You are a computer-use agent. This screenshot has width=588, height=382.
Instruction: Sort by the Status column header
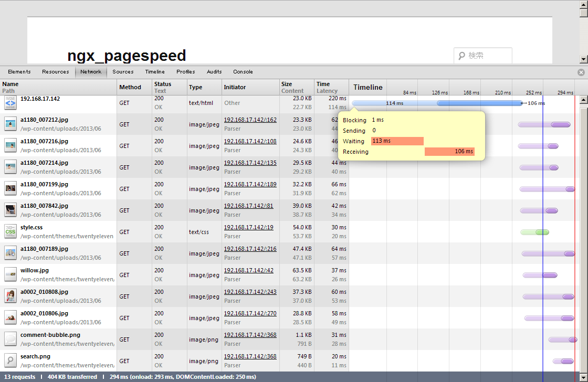[x=169, y=87]
